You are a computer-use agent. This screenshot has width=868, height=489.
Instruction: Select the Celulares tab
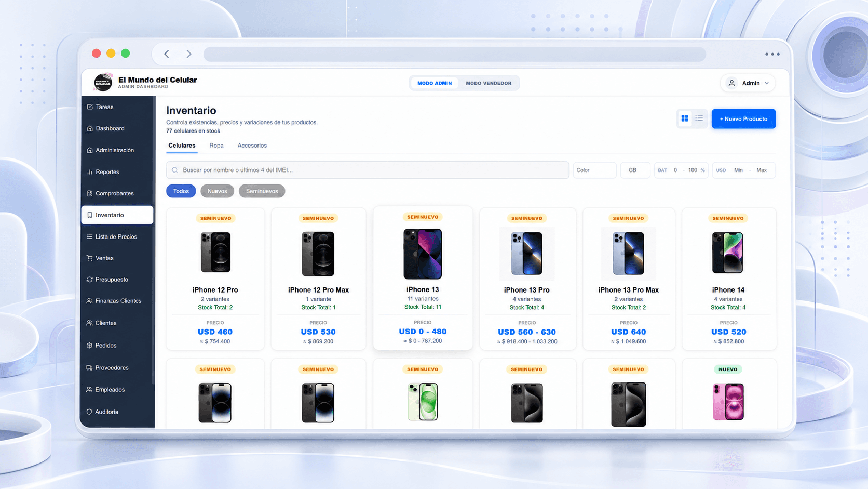click(182, 146)
